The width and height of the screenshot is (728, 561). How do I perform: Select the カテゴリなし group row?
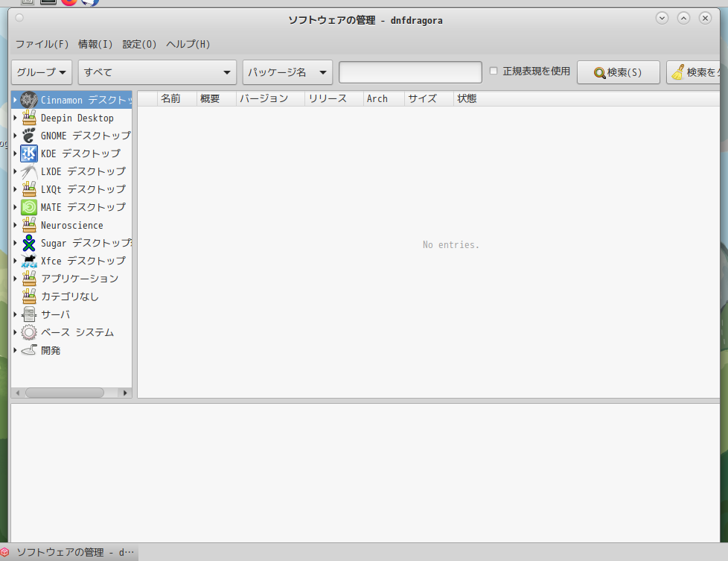pyautogui.click(x=72, y=296)
